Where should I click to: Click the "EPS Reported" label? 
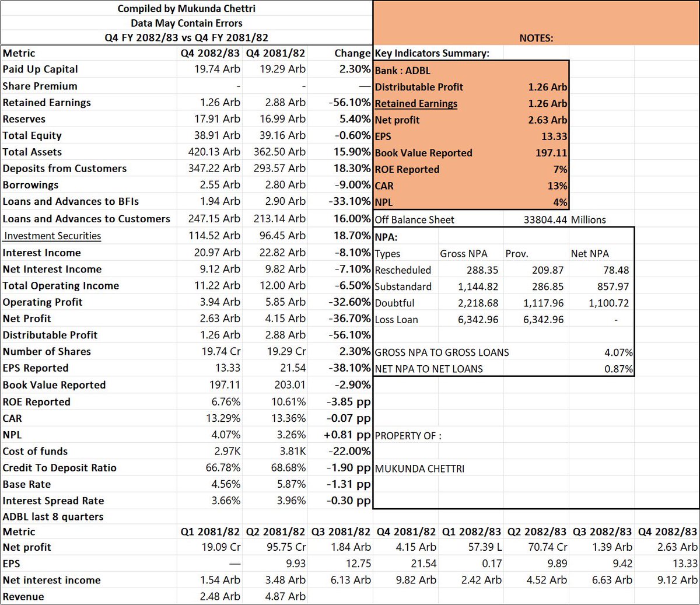(36, 368)
